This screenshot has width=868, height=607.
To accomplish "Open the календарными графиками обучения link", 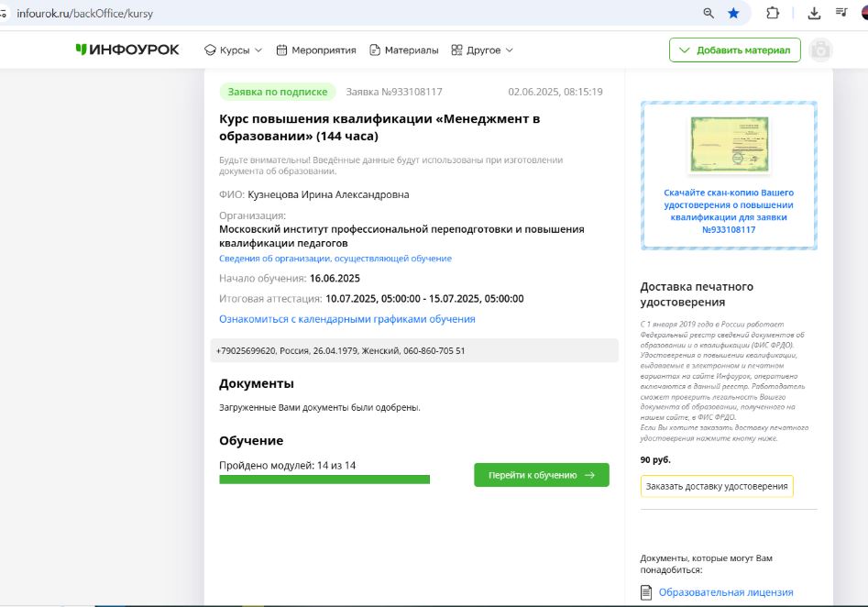I will click(x=346, y=319).
